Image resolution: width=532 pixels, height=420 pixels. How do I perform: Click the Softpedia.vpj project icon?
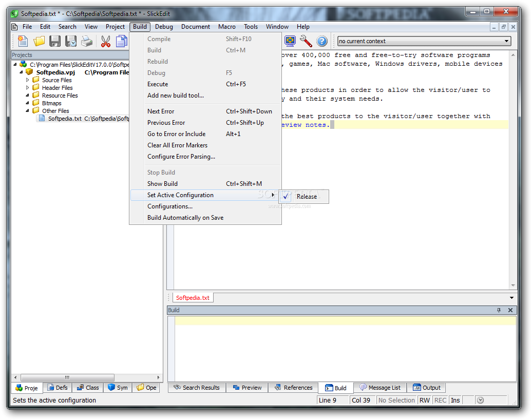pyautogui.click(x=29, y=72)
